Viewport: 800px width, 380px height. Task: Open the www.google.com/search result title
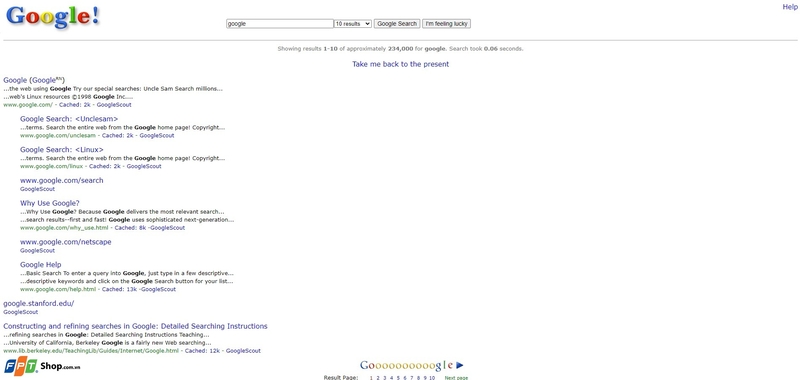click(62, 180)
